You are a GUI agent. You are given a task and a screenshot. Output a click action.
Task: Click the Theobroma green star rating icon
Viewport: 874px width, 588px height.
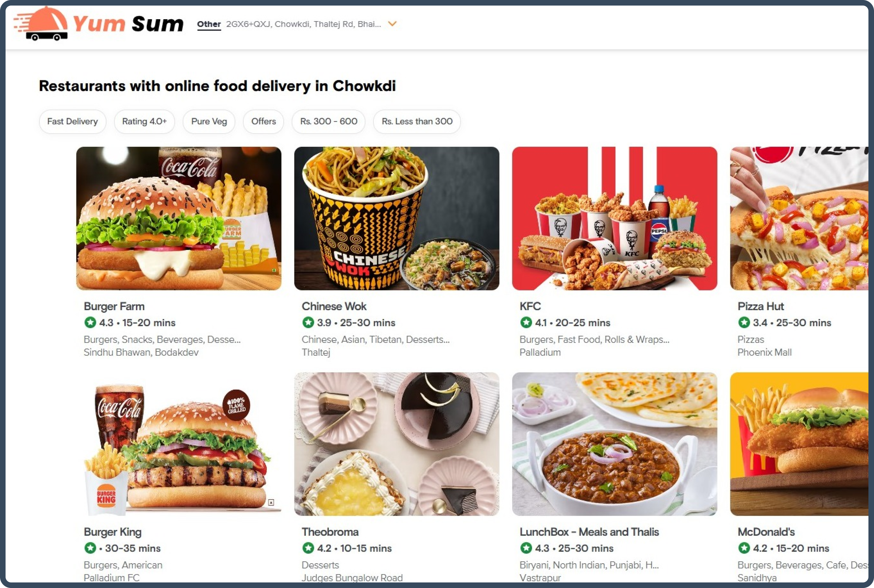pyautogui.click(x=308, y=548)
